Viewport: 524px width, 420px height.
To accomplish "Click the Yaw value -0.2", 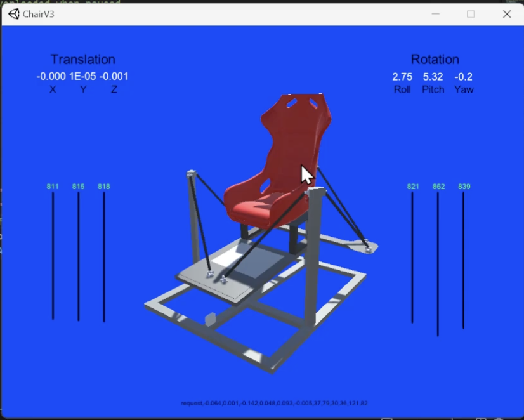I will pos(464,77).
